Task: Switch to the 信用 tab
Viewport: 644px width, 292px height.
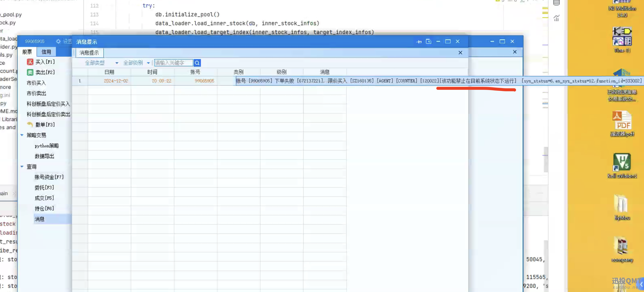Action: pos(46,52)
